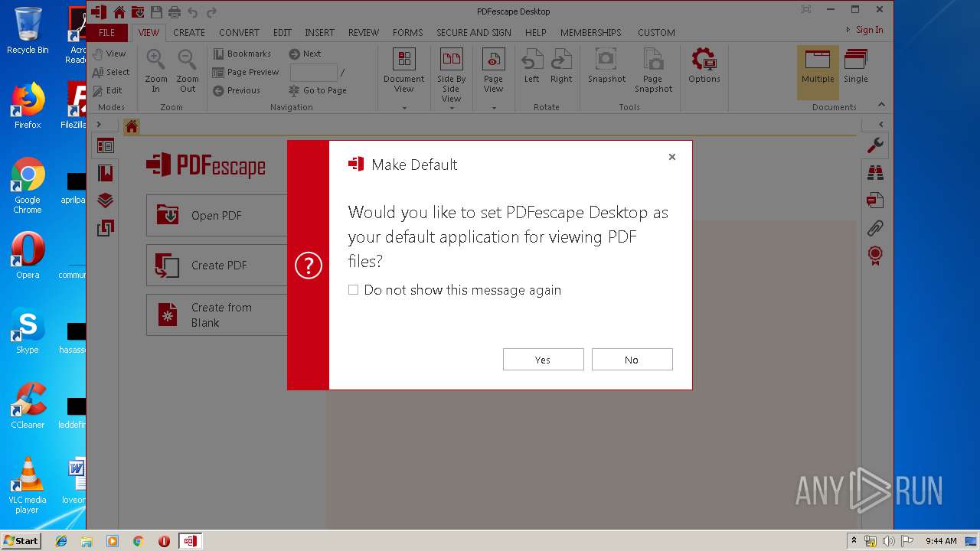Switch to the INSERT tab

click(319, 32)
